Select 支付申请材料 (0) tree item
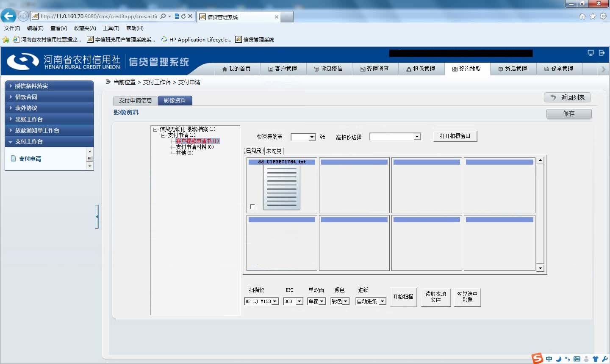610x364 pixels. pos(195,147)
